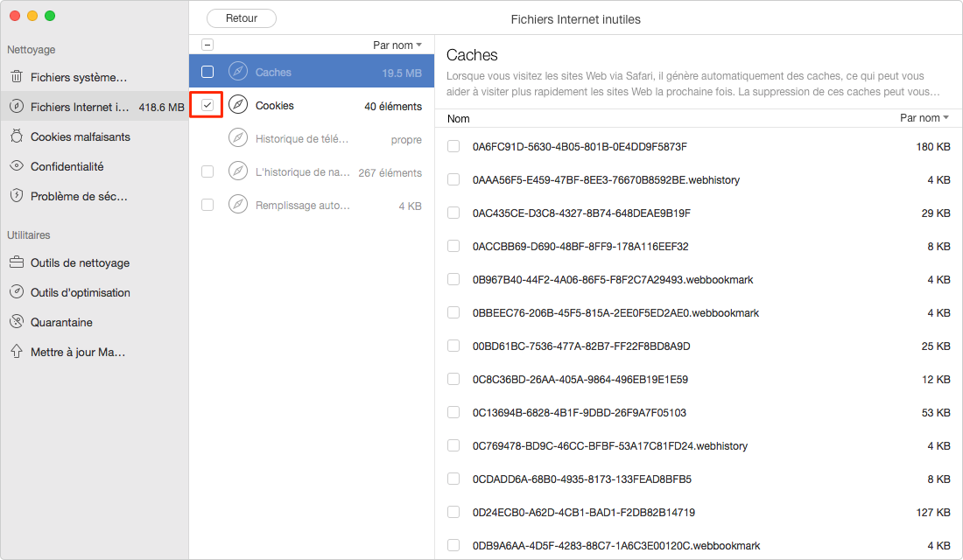963x560 pixels.
Task: Check the 0B967B40 webbookmark file checkbox
Action: [453, 279]
